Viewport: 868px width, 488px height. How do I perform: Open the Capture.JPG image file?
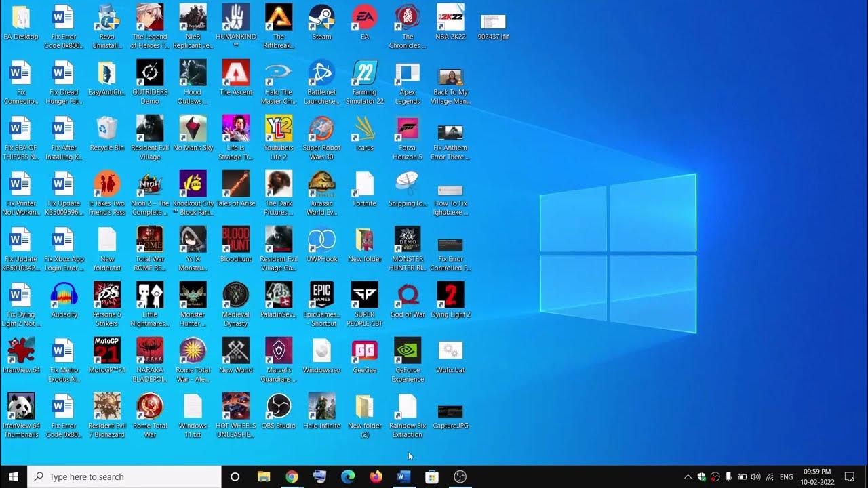pyautogui.click(x=451, y=415)
